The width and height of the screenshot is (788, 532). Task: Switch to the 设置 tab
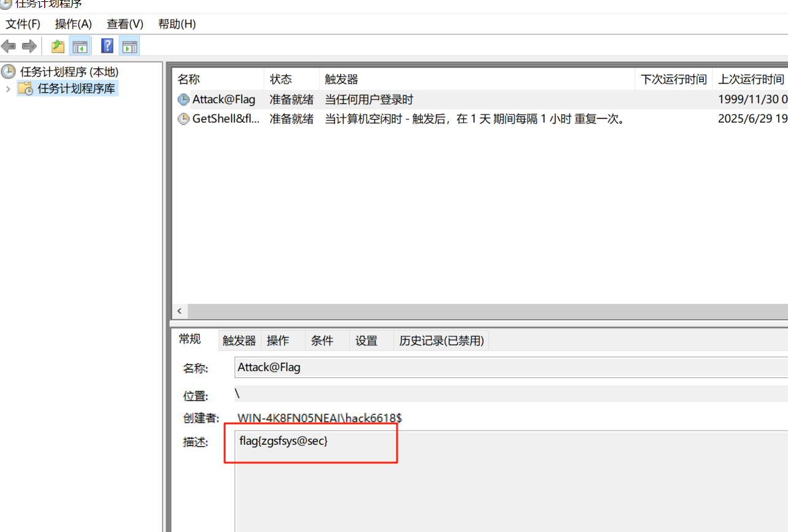tap(366, 341)
